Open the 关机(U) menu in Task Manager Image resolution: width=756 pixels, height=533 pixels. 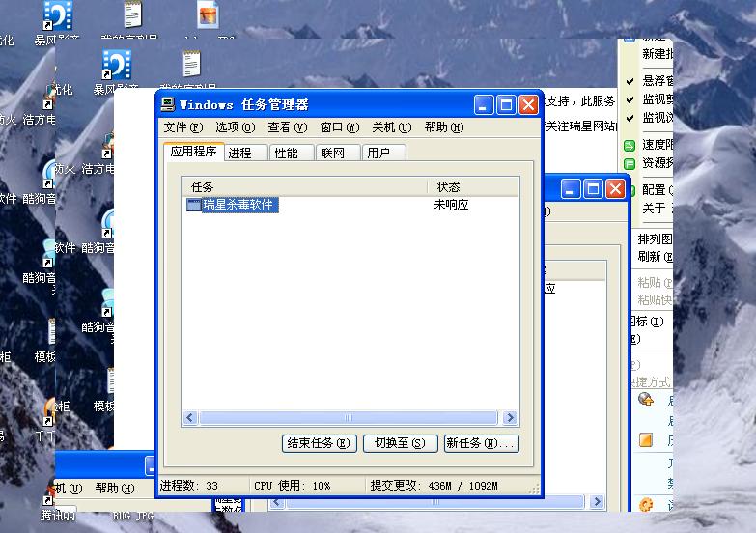[391, 127]
